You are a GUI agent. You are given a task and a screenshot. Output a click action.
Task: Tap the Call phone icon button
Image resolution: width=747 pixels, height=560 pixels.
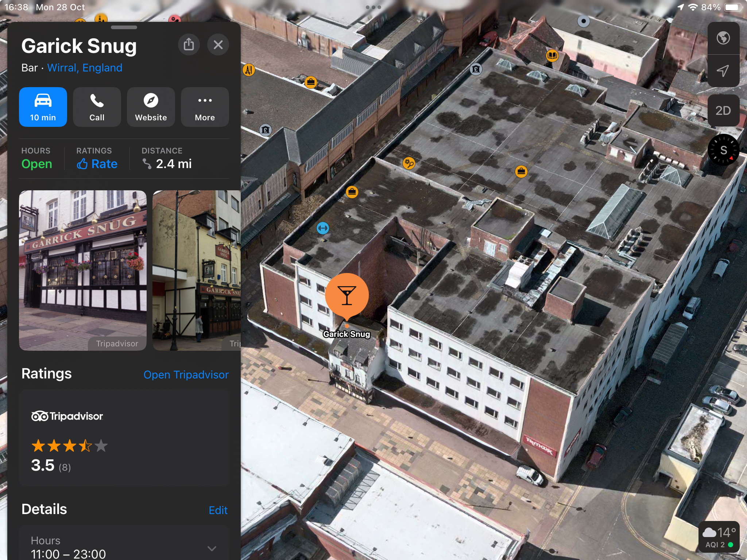point(97,107)
